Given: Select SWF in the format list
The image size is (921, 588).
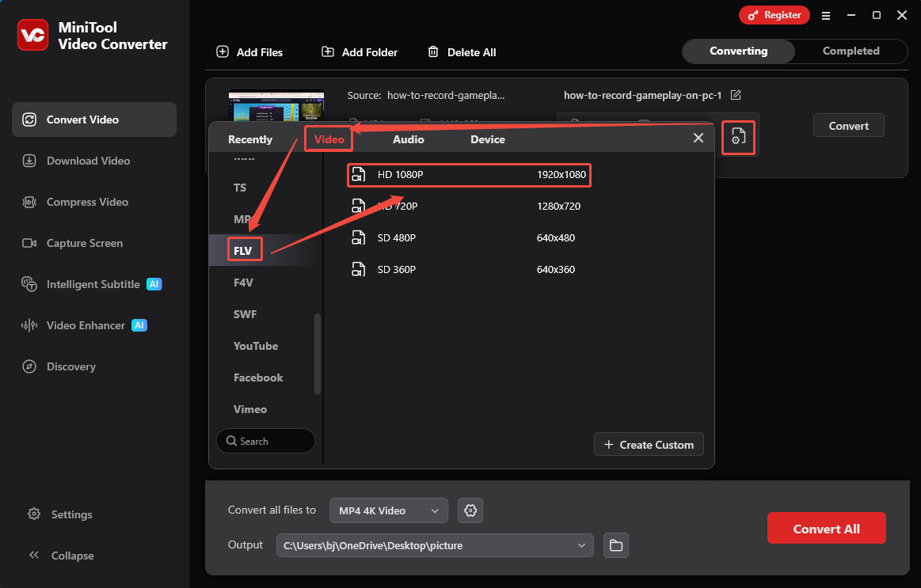Looking at the screenshot, I should [245, 314].
